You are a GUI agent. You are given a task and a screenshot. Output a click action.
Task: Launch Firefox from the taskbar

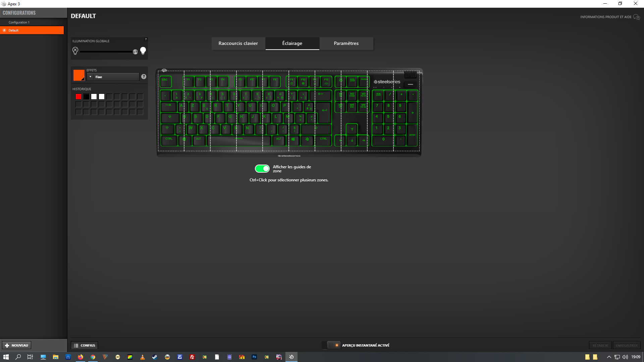point(80,357)
